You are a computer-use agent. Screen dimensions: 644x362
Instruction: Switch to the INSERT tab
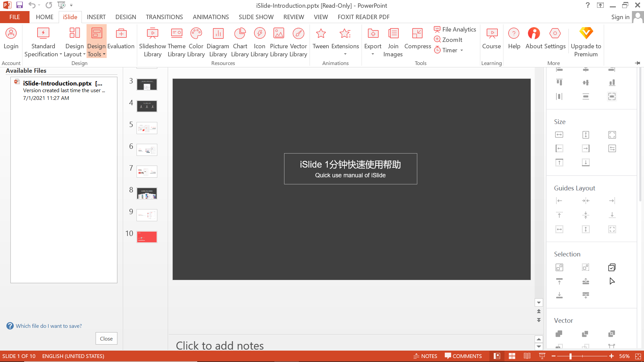click(96, 17)
